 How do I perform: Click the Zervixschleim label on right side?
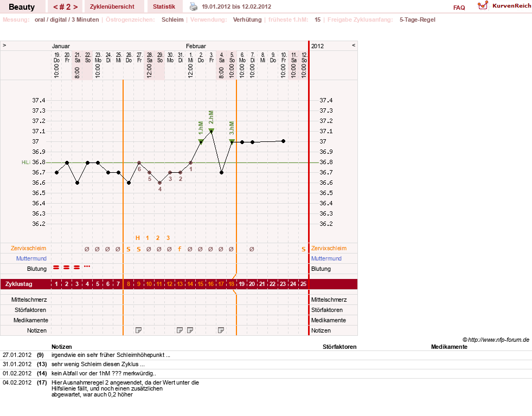point(329,248)
